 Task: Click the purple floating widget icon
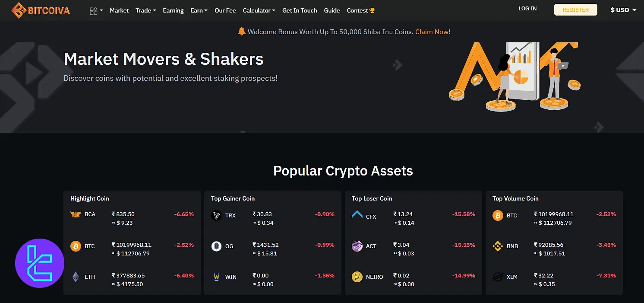pos(39,263)
